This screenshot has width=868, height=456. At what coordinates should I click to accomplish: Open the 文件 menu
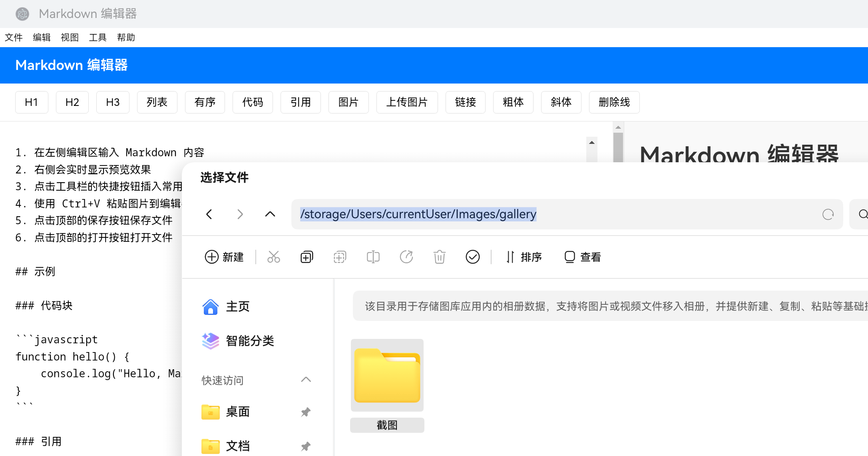click(14, 37)
